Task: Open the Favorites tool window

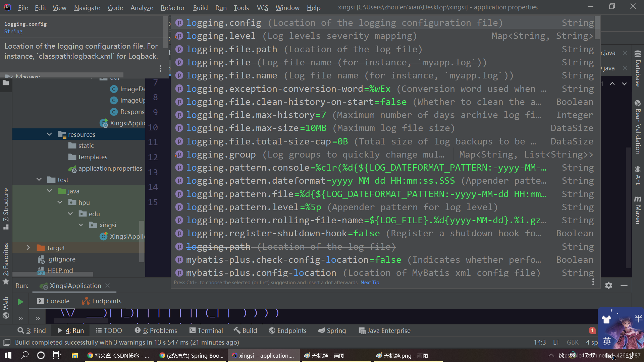Action: pyautogui.click(x=6, y=258)
